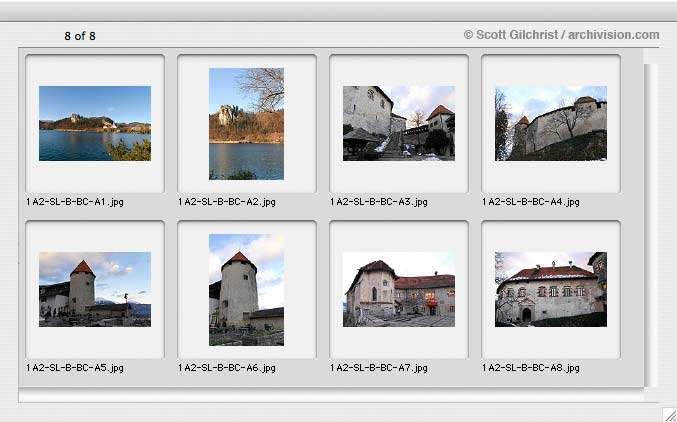Select the castle courtyard stairs thumbnail A3
This screenshot has height=422, width=677.
399,124
